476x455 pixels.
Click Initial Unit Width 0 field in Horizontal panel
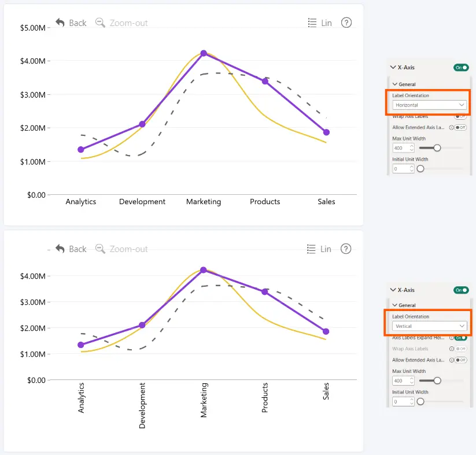tap(403, 169)
